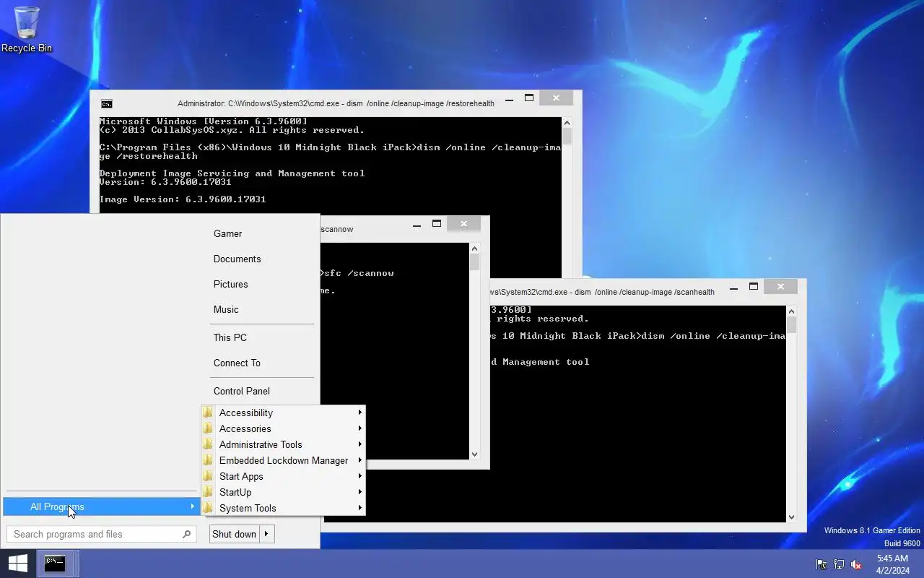Expand the Accessibility submenu arrow

(359, 413)
